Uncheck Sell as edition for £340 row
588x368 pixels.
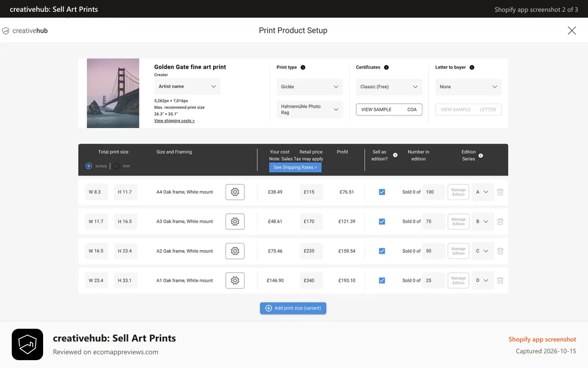point(382,280)
